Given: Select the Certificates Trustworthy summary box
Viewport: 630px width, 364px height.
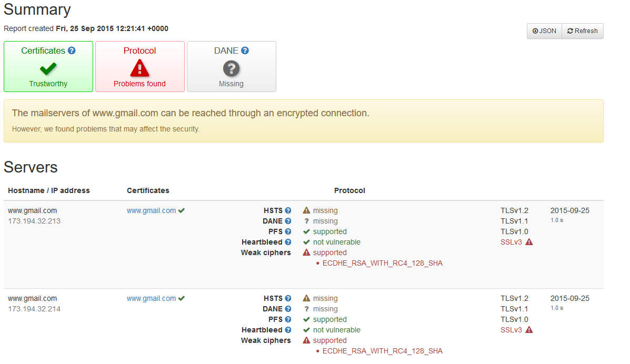Looking at the screenshot, I should pos(48,67).
